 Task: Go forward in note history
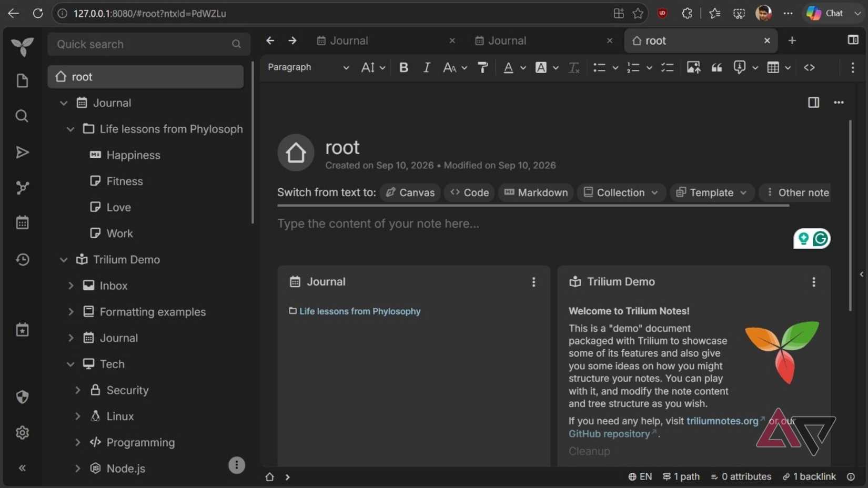pyautogui.click(x=292, y=40)
